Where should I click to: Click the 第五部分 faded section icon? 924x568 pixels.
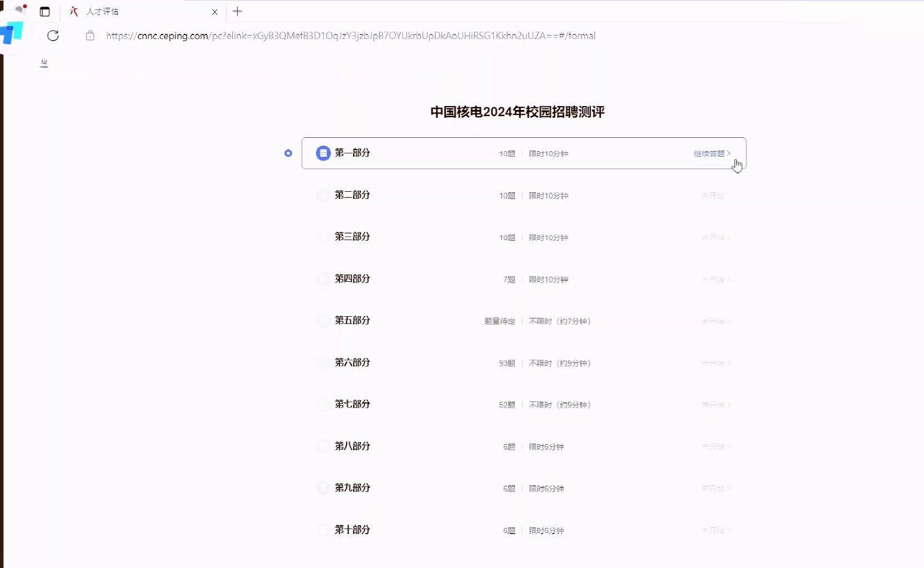323,321
